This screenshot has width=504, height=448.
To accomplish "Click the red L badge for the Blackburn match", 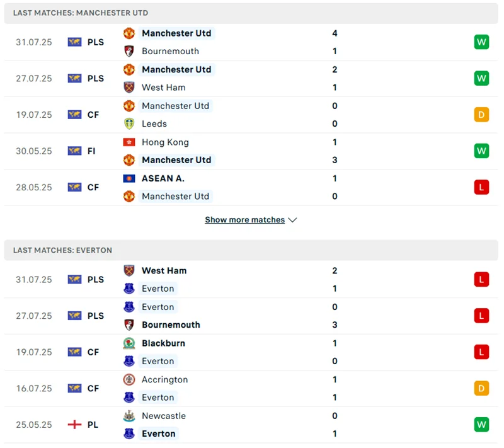I will click(481, 352).
